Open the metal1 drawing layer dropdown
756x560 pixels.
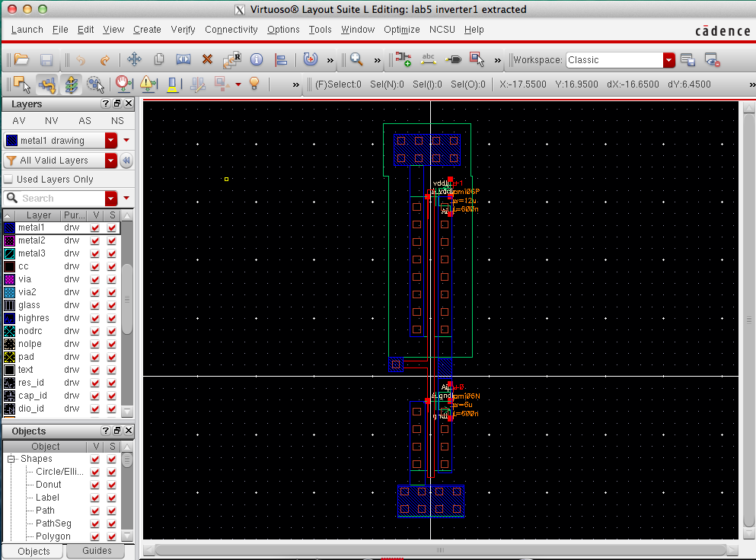click(111, 141)
